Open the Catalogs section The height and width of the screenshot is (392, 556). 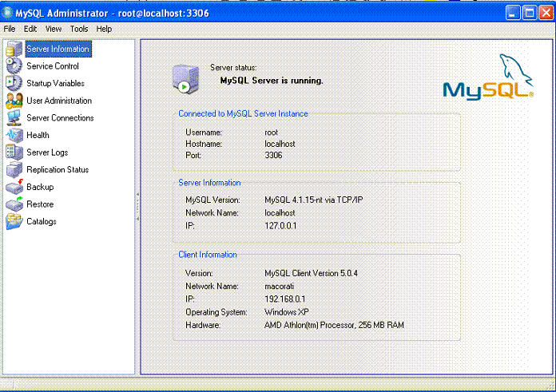pyautogui.click(x=41, y=221)
